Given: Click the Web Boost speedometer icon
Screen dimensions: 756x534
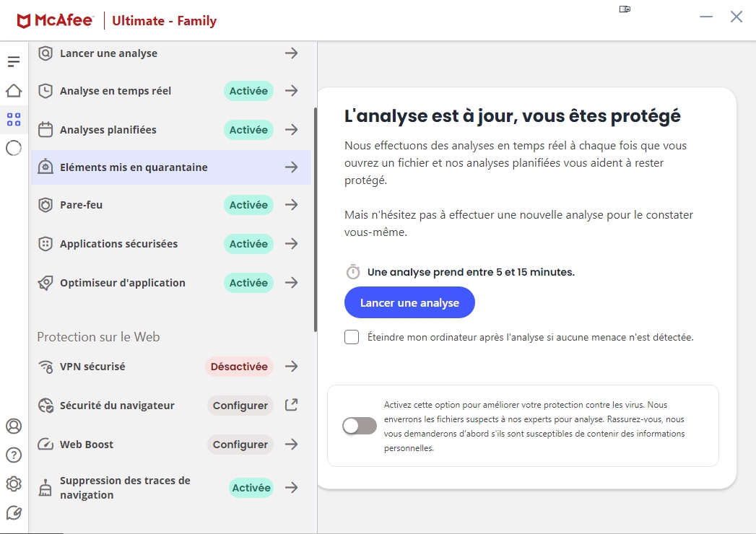Looking at the screenshot, I should (45, 445).
